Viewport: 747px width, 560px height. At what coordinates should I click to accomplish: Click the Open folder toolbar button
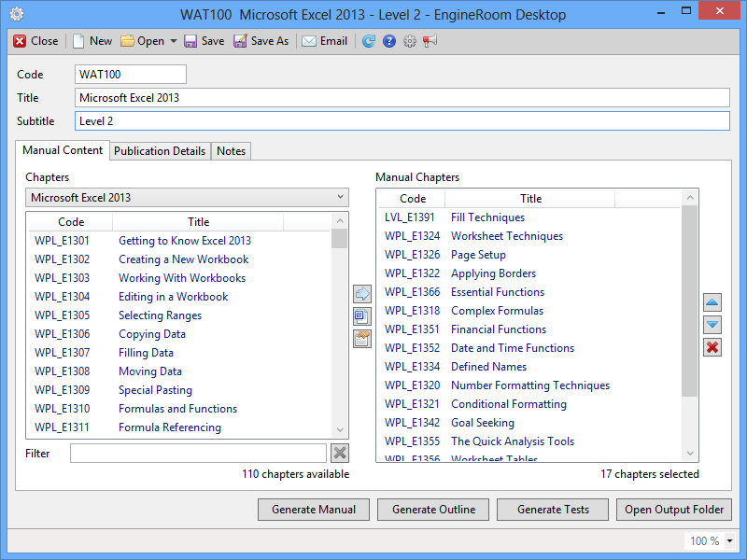[x=142, y=41]
